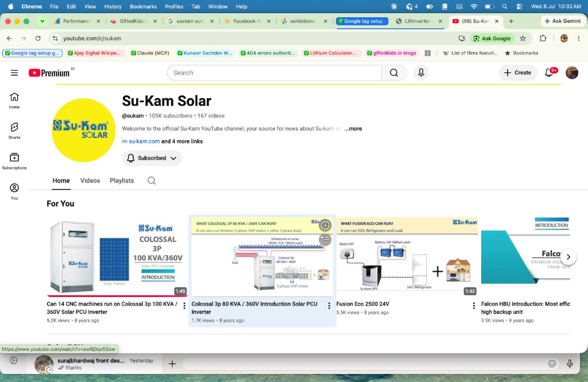The width and height of the screenshot is (588, 382).
Task: Click Ask Google in address bar
Action: coord(492,38)
